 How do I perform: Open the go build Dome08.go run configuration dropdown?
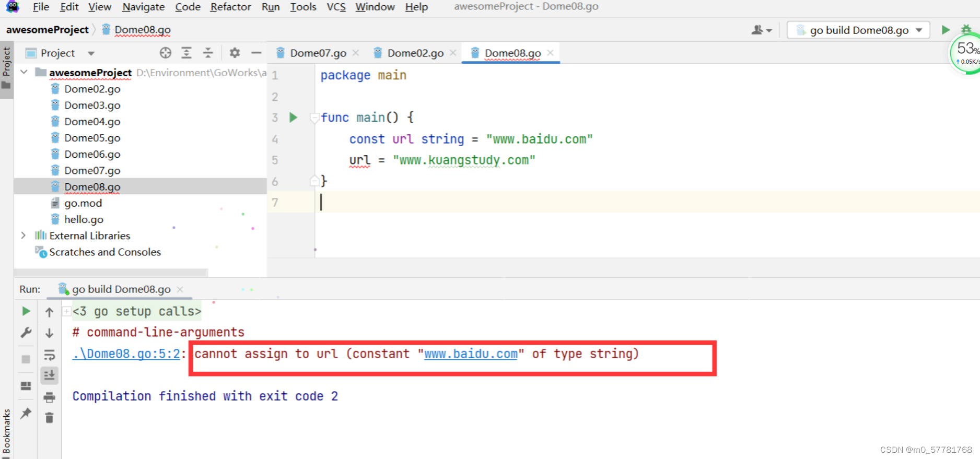(x=859, y=30)
